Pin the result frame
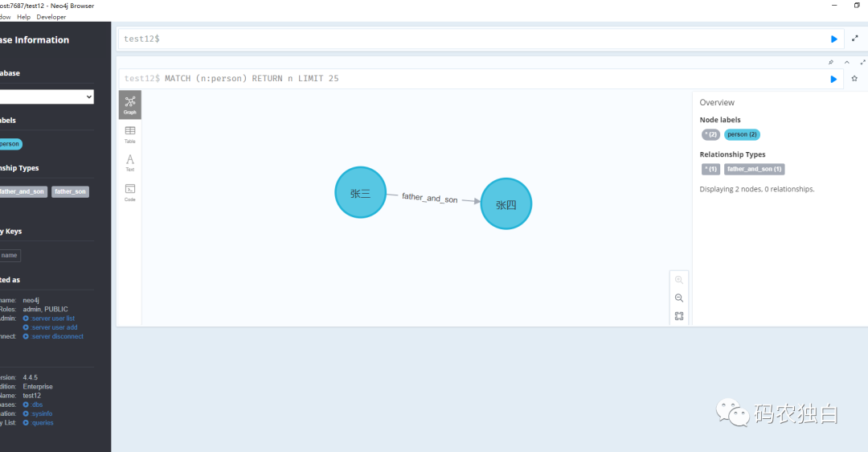 click(x=831, y=62)
